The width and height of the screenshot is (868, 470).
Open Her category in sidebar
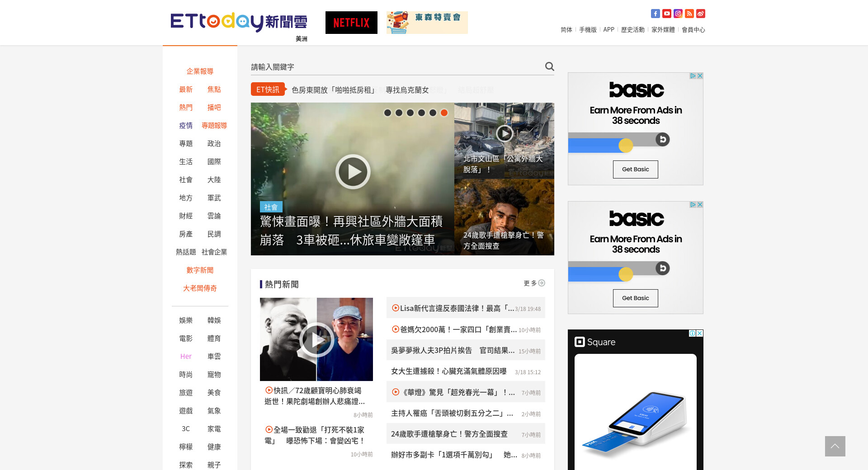click(186, 357)
